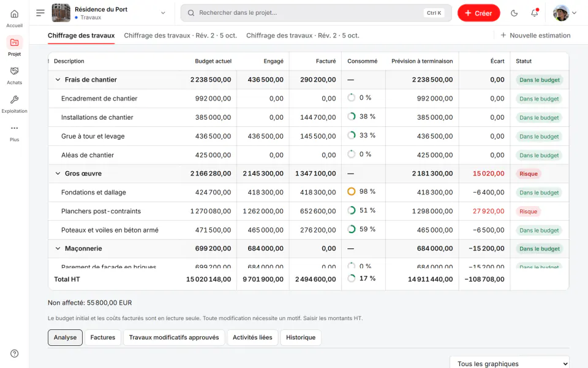Show more options via Plus
This screenshot has height=368, width=588.
[14, 132]
